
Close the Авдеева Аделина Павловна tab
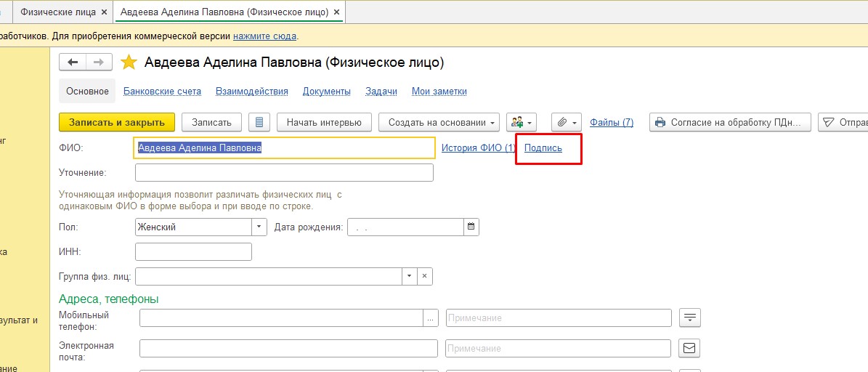(338, 12)
